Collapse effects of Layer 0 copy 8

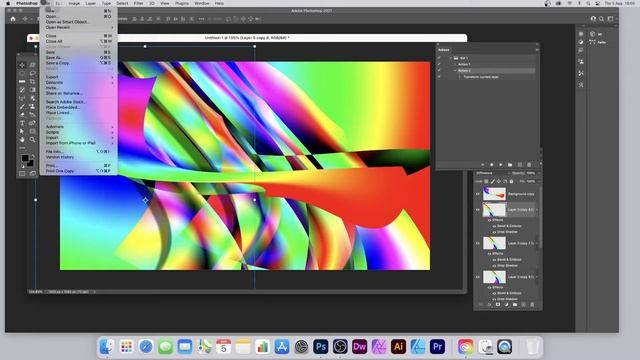[537, 209]
